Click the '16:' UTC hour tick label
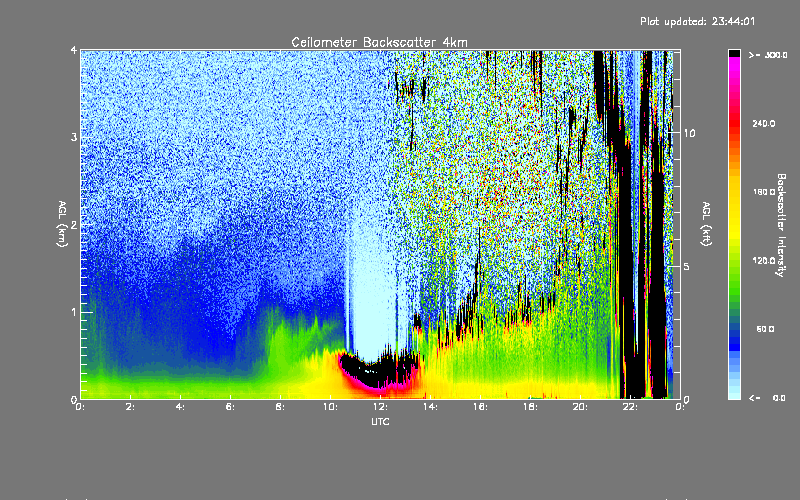This screenshot has height=500, width=800. [481, 407]
